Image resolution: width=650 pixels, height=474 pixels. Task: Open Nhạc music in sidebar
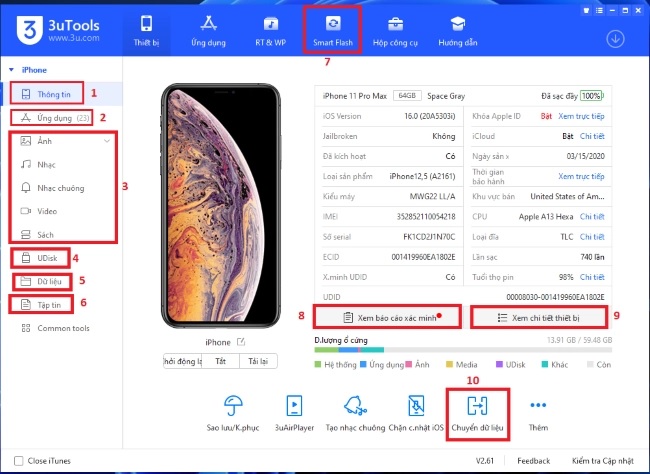click(x=38, y=165)
